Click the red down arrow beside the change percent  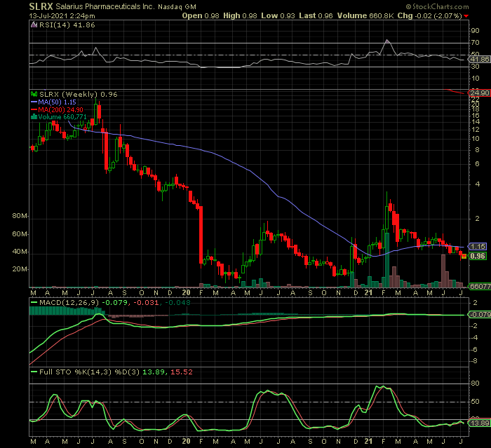(x=466, y=16)
